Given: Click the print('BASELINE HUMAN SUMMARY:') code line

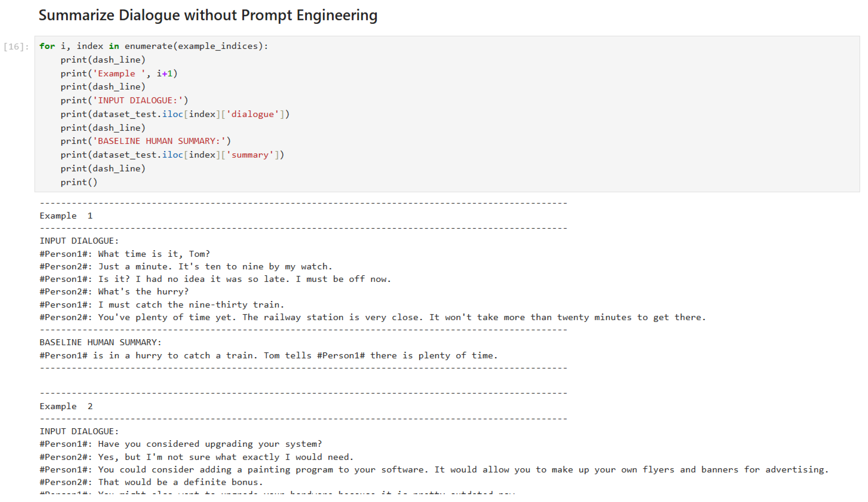Looking at the screenshot, I should click(146, 141).
